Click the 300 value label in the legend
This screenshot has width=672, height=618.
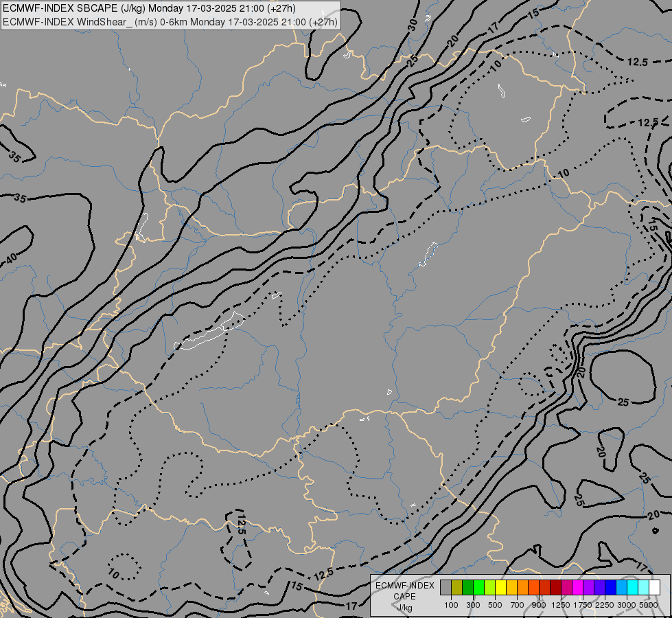[x=473, y=605]
